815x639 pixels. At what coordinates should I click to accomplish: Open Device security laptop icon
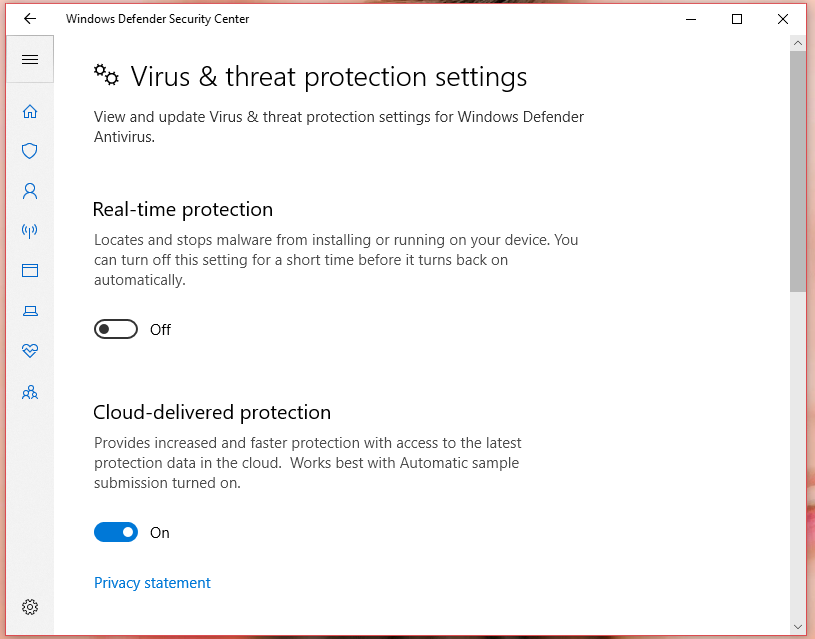tap(29, 311)
